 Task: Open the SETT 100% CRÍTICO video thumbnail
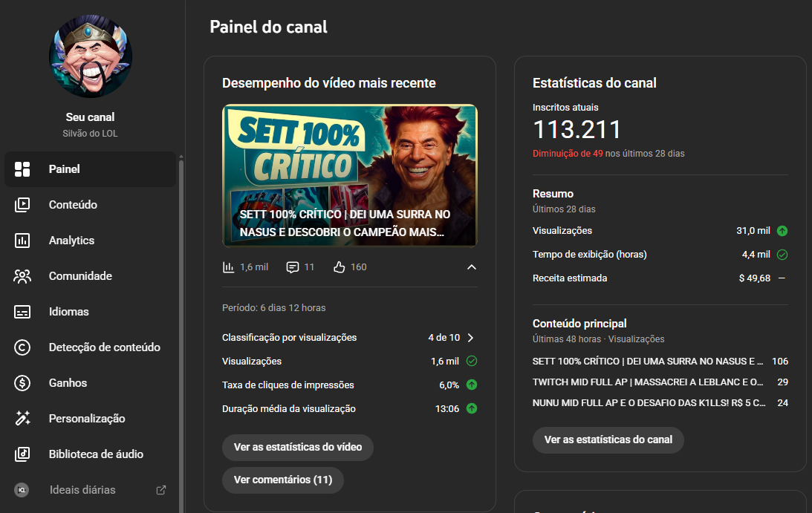coord(350,175)
